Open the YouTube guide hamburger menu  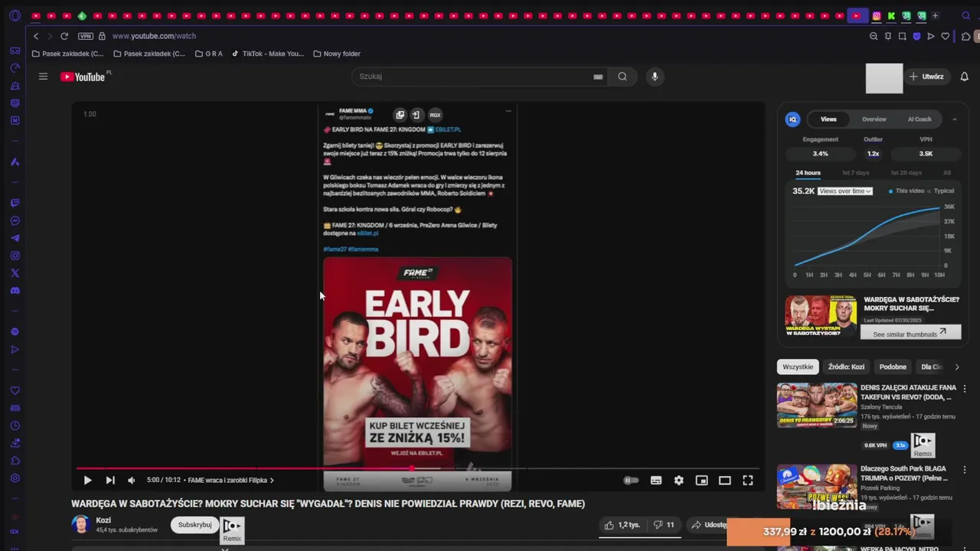click(x=43, y=77)
